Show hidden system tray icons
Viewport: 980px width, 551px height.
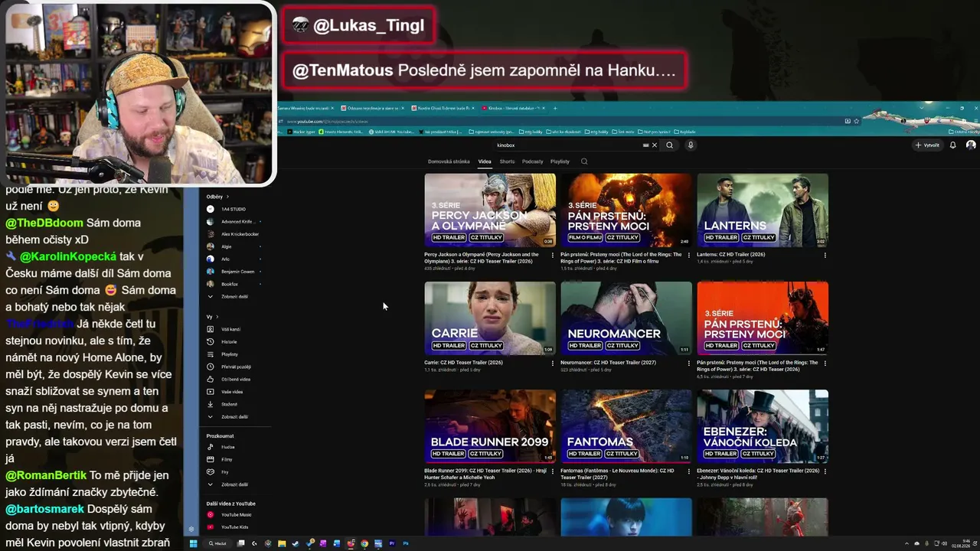point(906,543)
